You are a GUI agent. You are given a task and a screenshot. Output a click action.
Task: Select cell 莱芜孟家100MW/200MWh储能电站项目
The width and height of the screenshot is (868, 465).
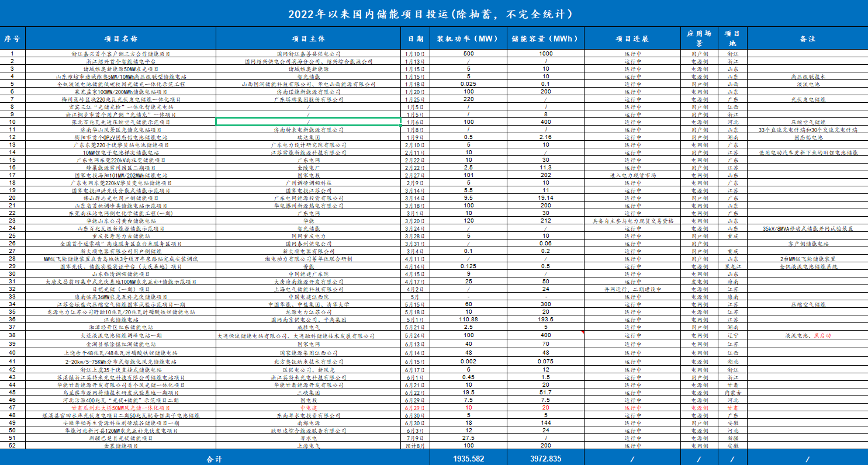[x=120, y=92]
